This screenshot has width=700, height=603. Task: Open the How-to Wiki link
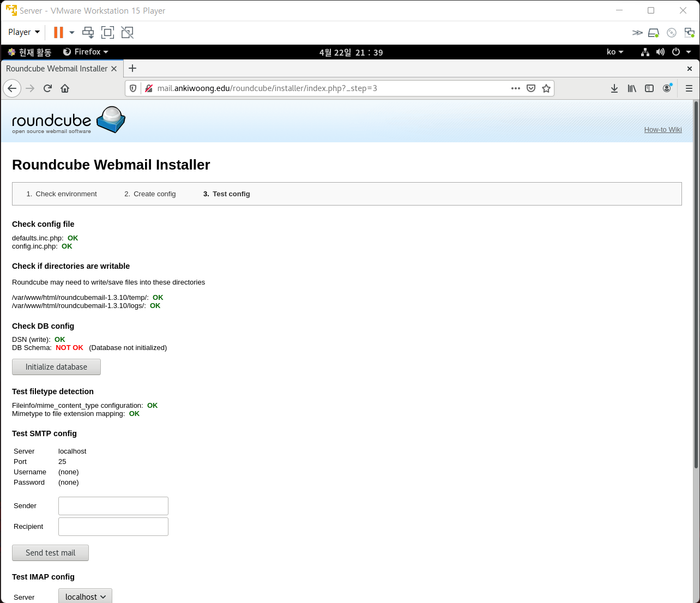pos(663,130)
